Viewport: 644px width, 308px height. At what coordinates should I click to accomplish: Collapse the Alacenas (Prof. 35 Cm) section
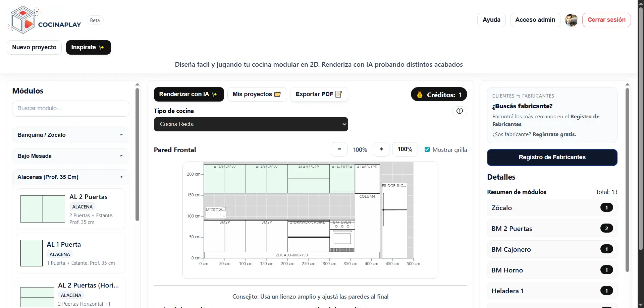70,177
